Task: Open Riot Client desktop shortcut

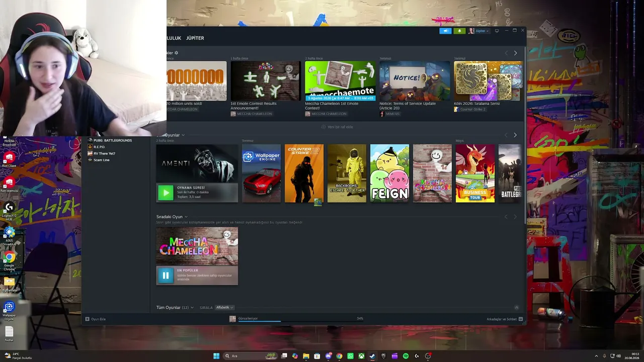Action: [x=9, y=160]
